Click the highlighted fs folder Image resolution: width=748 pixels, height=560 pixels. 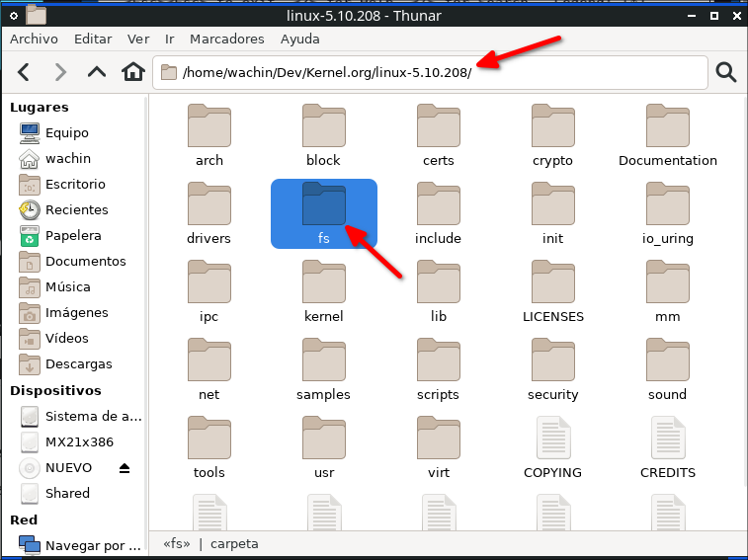[x=323, y=213]
